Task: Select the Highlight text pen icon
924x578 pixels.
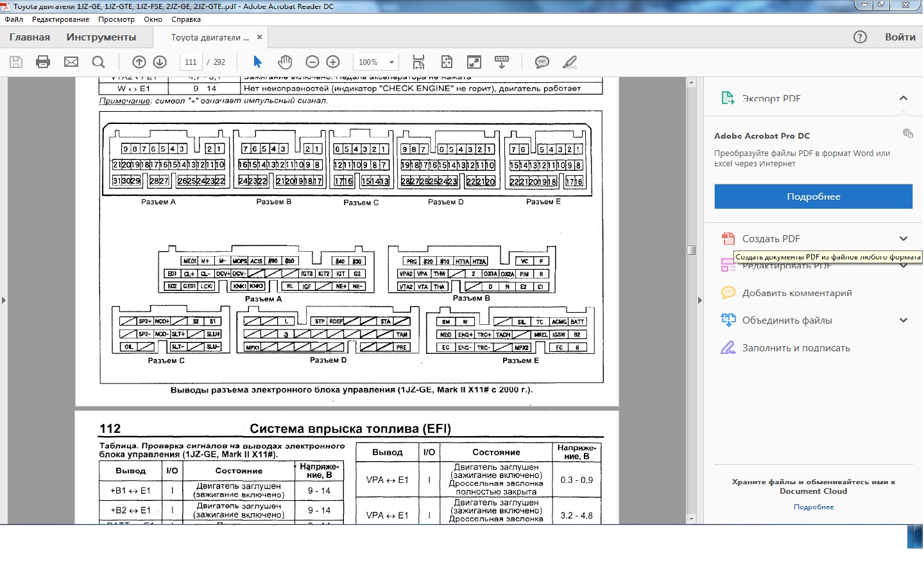Action: 569,62
